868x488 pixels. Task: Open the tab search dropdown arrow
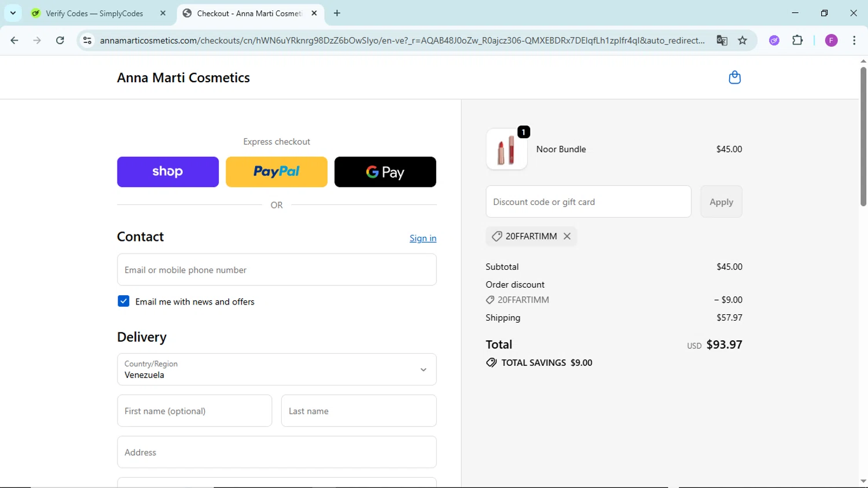(13, 13)
